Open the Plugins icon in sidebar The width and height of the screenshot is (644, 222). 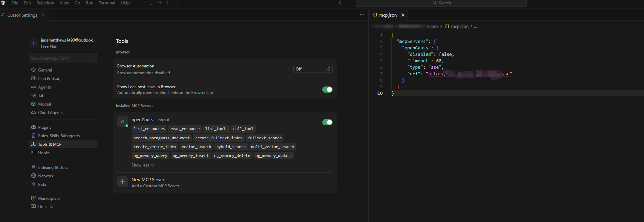(33, 127)
